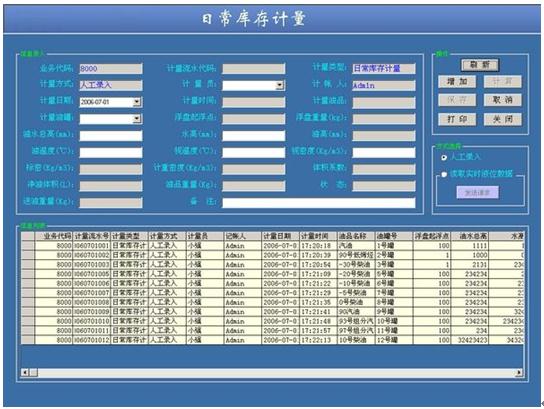Select the 人工录入 radio option

point(444,157)
